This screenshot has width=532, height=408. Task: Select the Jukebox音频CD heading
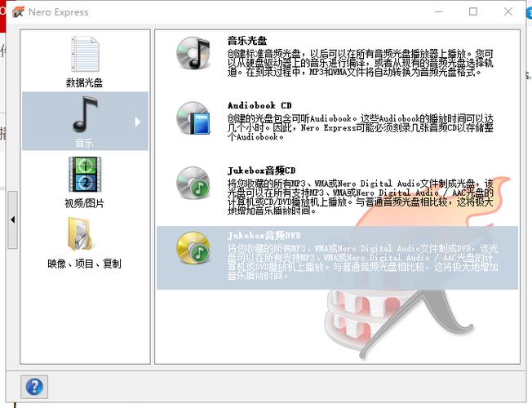261,171
